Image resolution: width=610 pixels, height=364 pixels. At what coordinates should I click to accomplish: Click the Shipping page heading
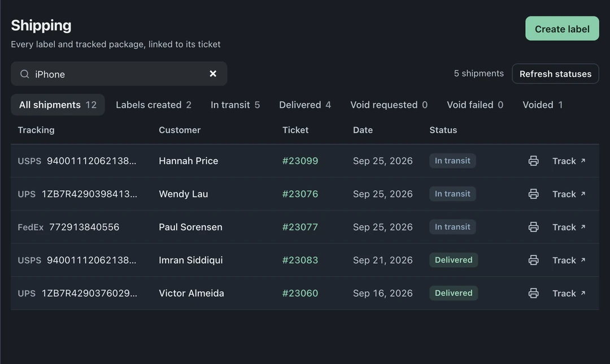[x=41, y=25]
